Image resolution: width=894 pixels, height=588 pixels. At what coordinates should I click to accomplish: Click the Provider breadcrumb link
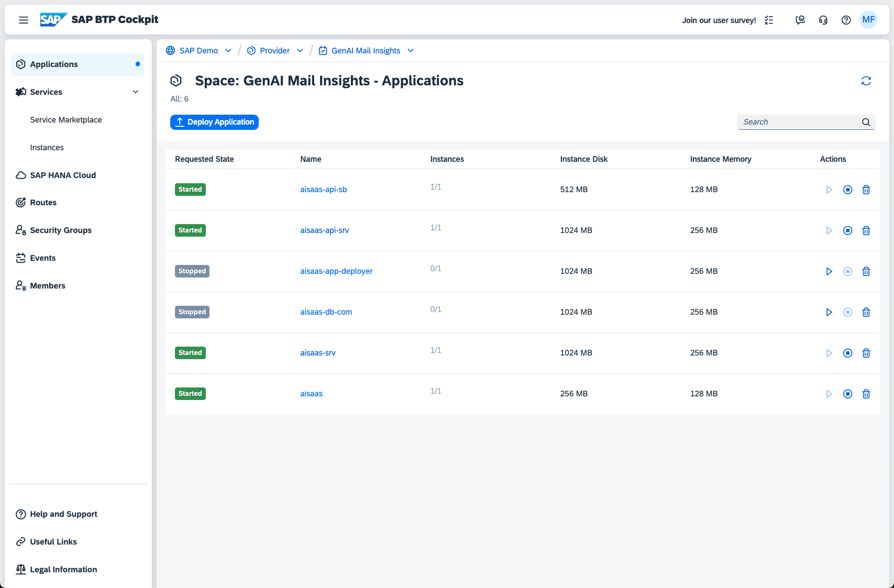tap(275, 51)
